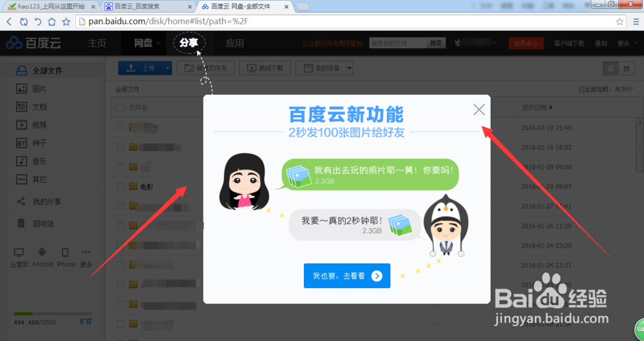Sort by 修改日期 column header

(x=537, y=108)
